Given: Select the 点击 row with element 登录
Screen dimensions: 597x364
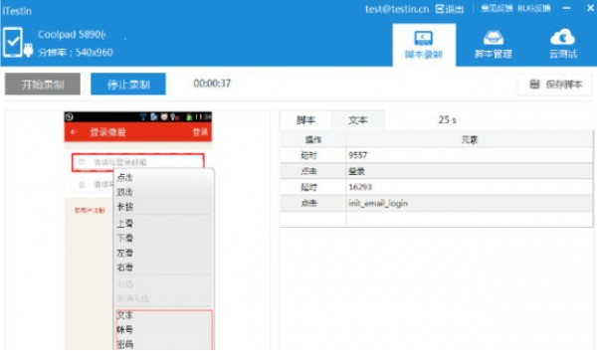Looking at the screenshot, I should click(x=437, y=171).
